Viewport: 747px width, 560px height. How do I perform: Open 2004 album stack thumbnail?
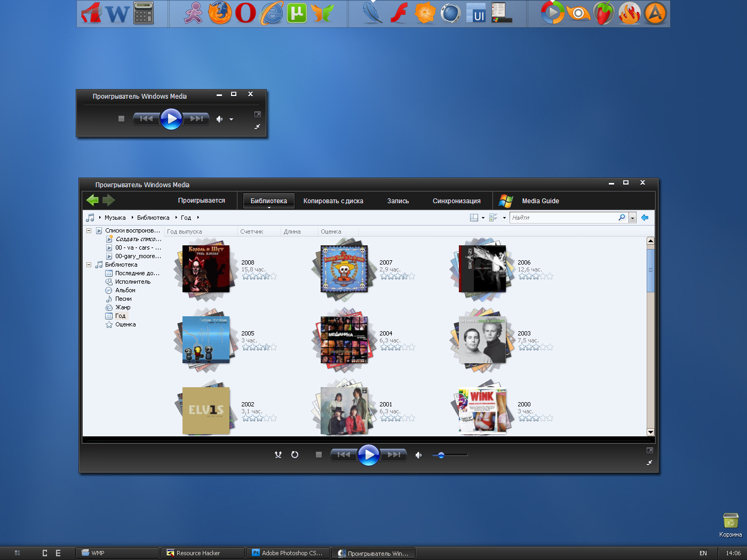click(x=344, y=340)
